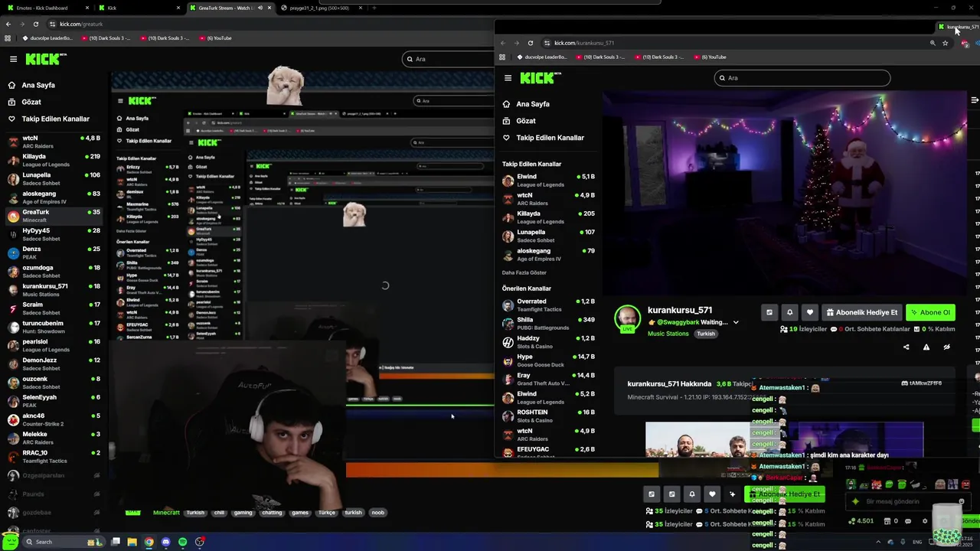Toggle theater mode beside the video player

[974, 100]
